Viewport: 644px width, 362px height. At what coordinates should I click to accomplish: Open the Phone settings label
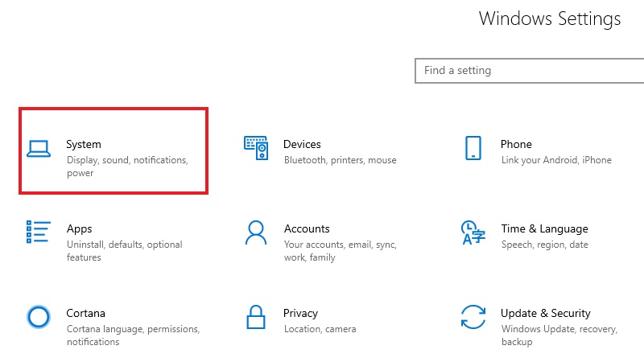click(516, 145)
